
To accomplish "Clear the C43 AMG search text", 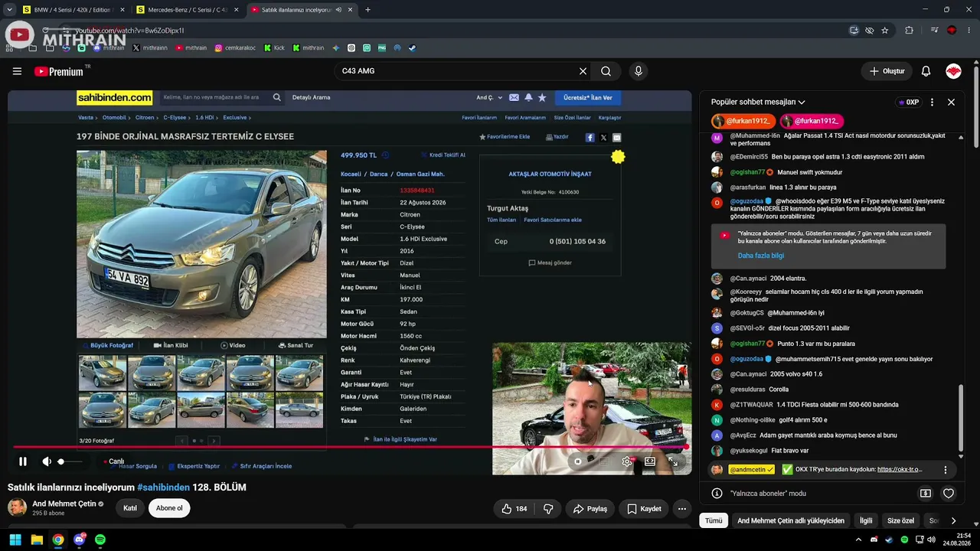I will 583,71.
